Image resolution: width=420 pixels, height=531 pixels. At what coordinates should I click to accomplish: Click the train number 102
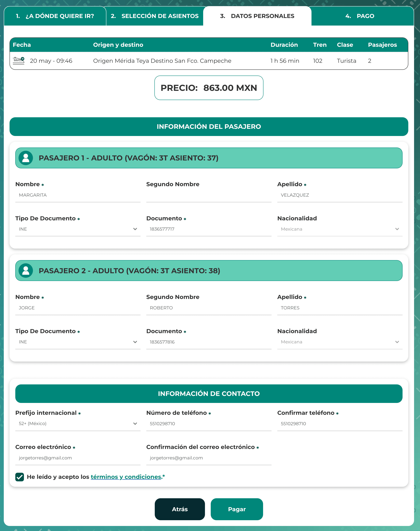coord(317,61)
